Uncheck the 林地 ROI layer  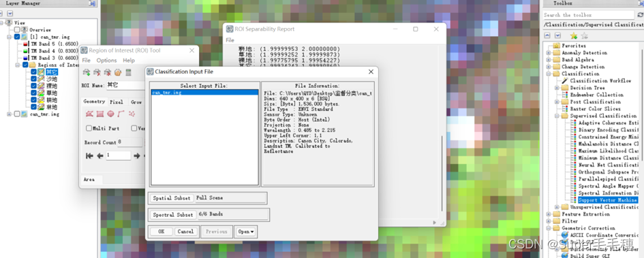point(33,107)
